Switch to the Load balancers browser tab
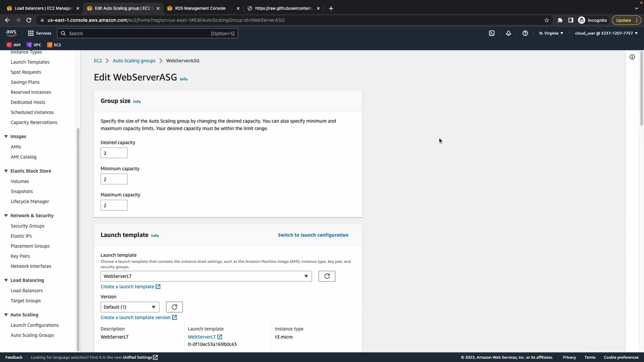This screenshot has height=362, width=644. coord(44,8)
